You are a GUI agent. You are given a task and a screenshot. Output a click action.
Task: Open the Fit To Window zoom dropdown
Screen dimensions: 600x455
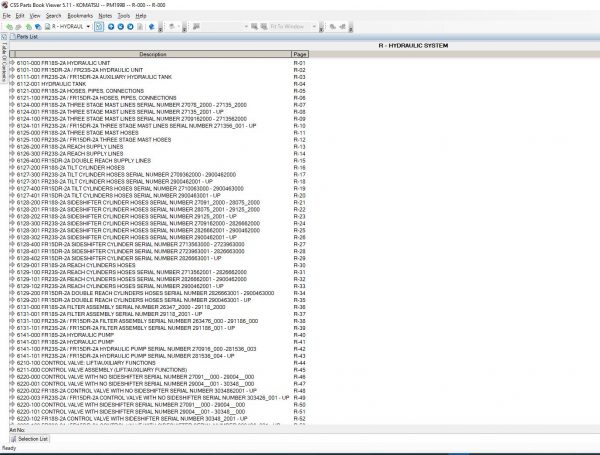314,27
